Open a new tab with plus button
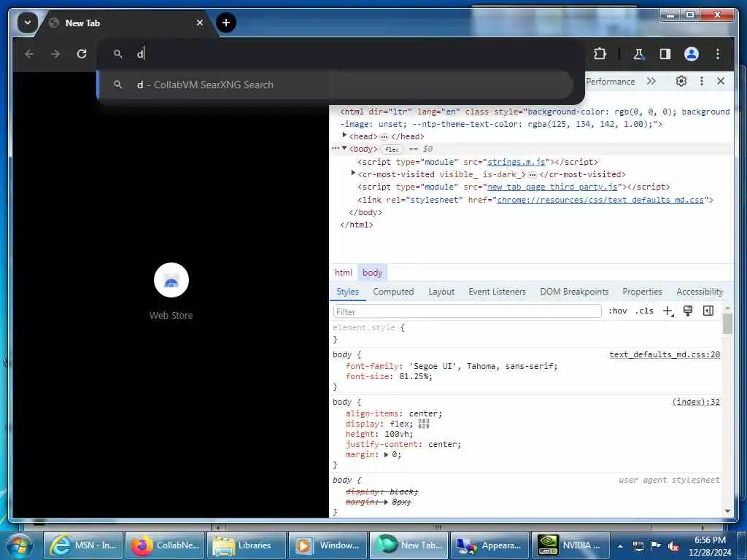Screen dimensions: 747x560 coord(226,23)
